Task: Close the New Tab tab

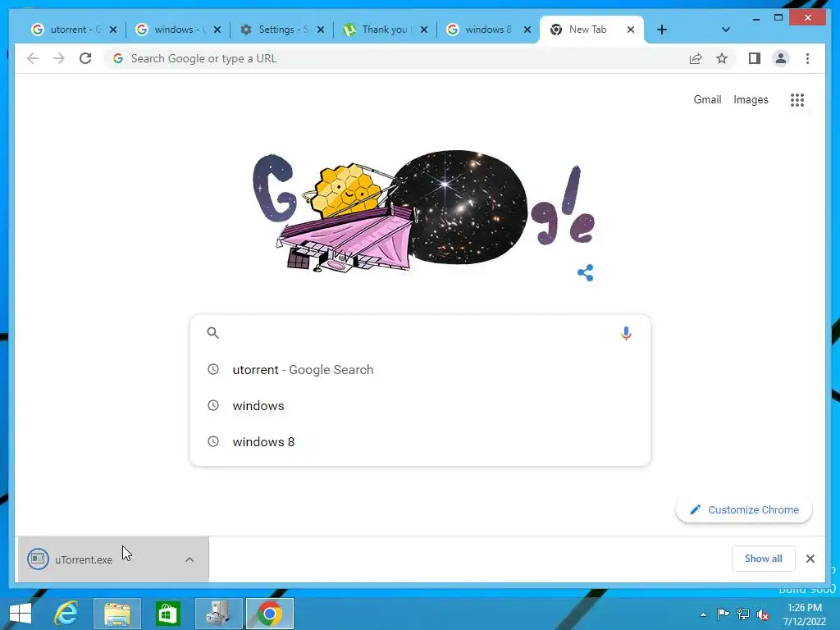Action: tap(631, 30)
